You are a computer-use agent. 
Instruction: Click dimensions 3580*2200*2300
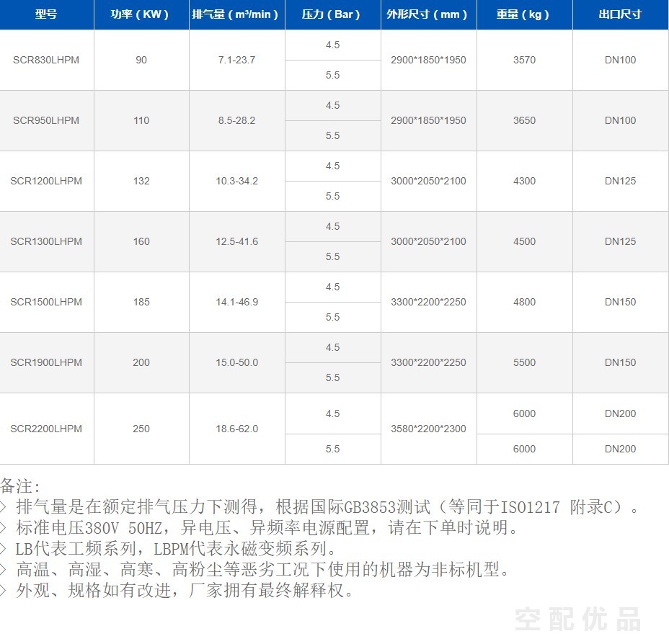428,429
